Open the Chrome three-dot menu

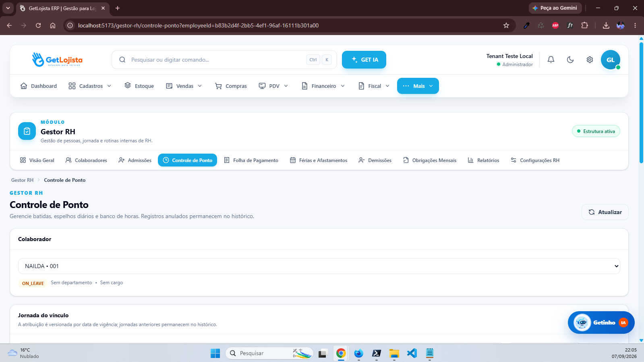[x=635, y=25]
